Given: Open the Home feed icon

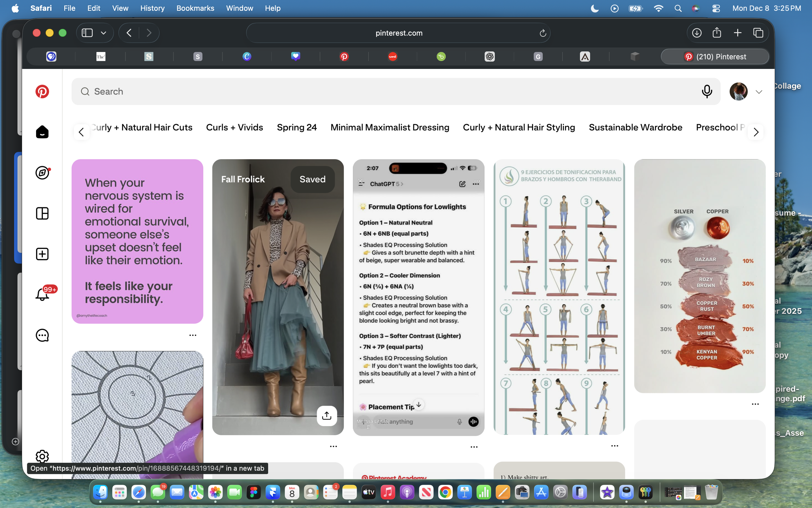Looking at the screenshot, I should 42,132.
